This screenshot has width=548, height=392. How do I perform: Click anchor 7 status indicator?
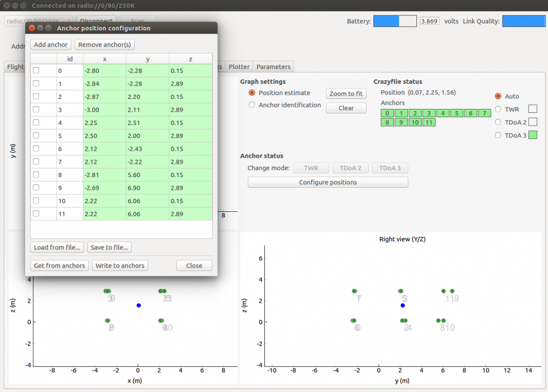click(x=484, y=113)
